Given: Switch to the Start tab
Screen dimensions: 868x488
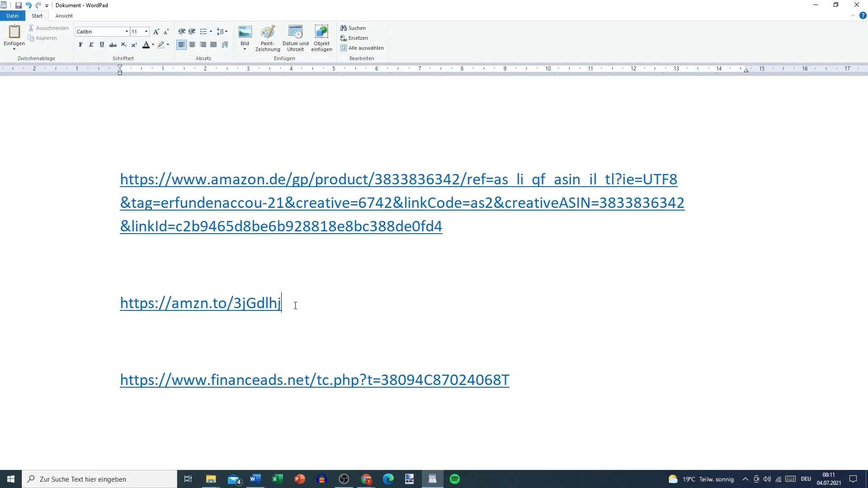Looking at the screenshot, I should (x=37, y=16).
